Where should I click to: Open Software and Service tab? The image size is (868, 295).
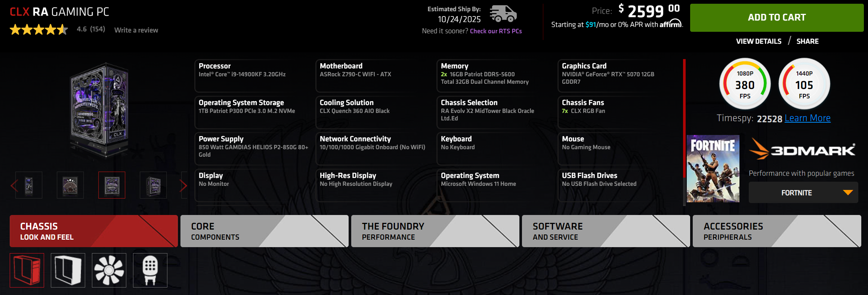point(606,231)
